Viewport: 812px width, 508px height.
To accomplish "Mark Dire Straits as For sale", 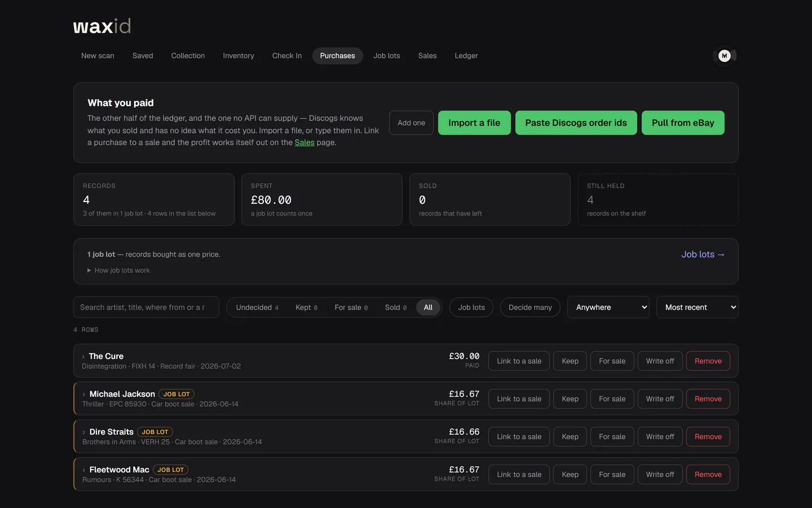I will coord(612,437).
